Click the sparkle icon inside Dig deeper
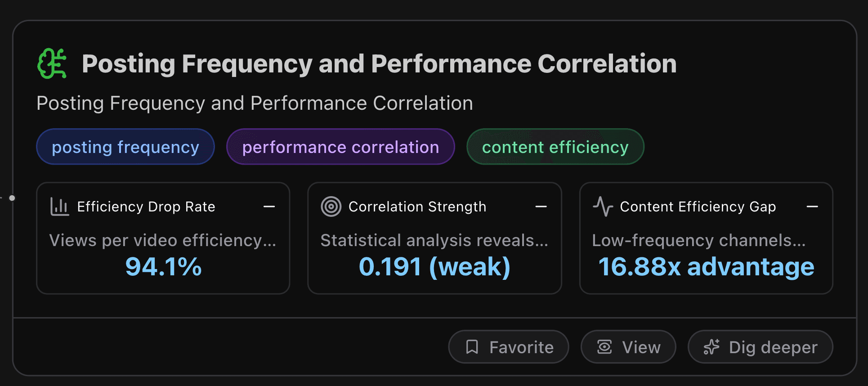The width and height of the screenshot is (868, 386). pyautogui.click(x=711, y=347)
